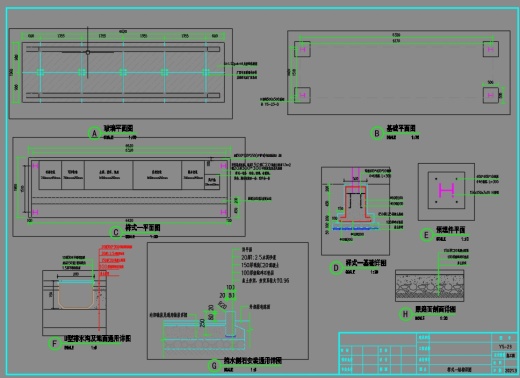Click the 'YS-23' sheet number in title block

[x=505, y=347]
